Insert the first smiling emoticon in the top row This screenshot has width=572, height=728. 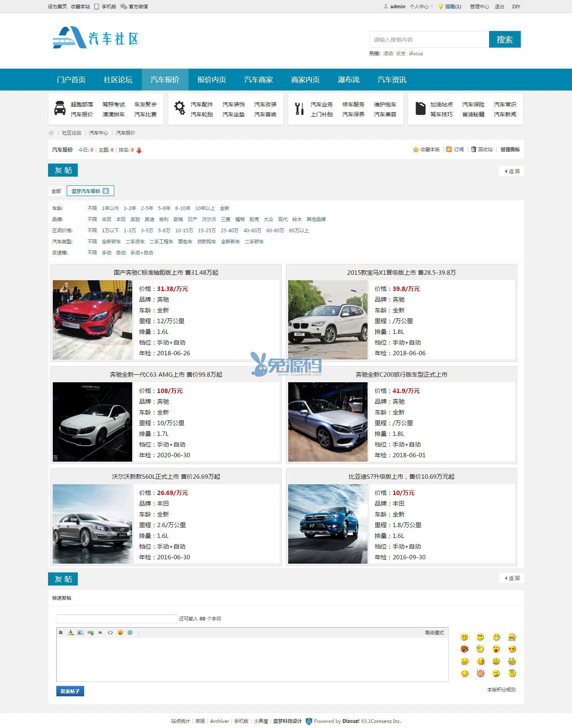464,637
